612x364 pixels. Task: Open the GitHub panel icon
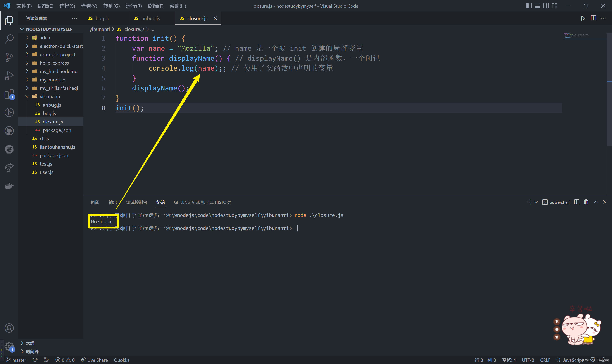[9, 131]
